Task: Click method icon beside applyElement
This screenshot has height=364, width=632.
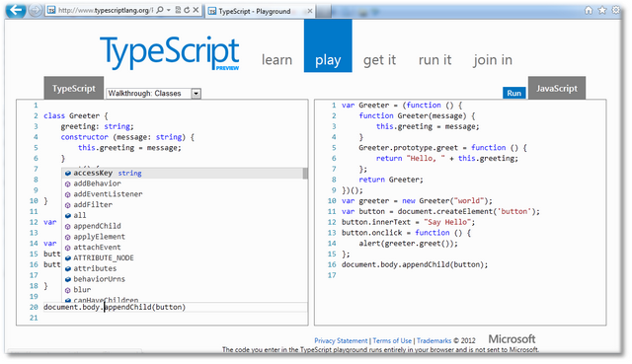Action: point(68,237)
